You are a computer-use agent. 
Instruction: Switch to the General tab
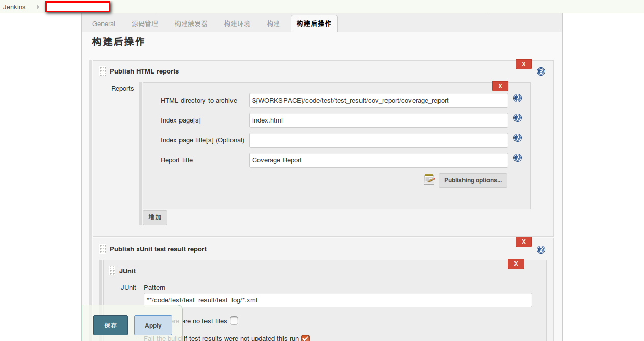click(104, 23)
